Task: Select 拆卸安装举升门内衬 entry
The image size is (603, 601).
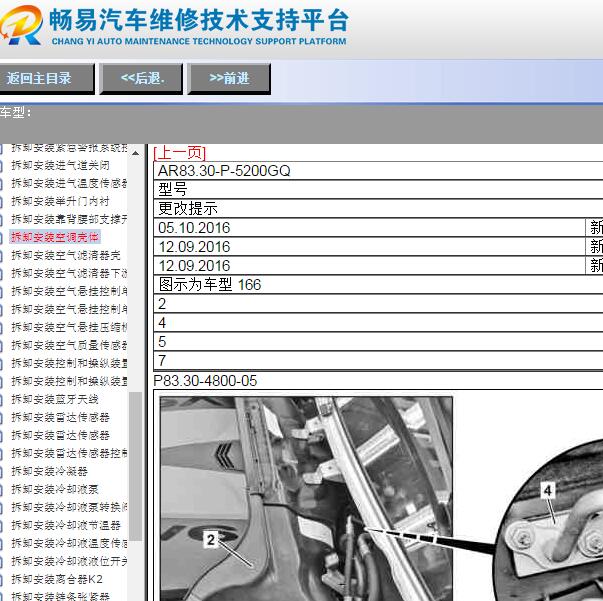Action: coord(60,201)
